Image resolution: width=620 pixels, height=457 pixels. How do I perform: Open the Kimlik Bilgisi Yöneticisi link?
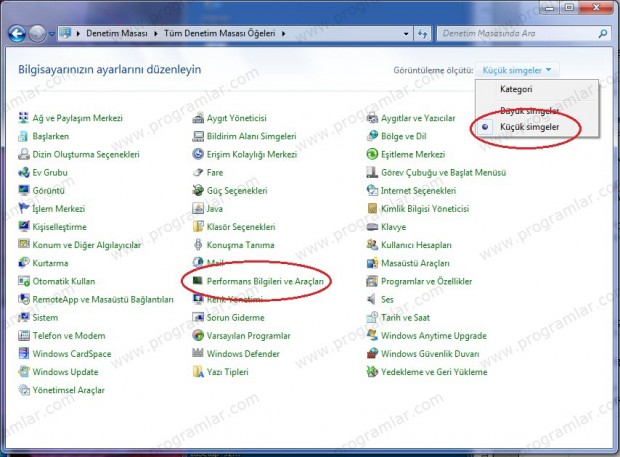(x=425, y=209)
